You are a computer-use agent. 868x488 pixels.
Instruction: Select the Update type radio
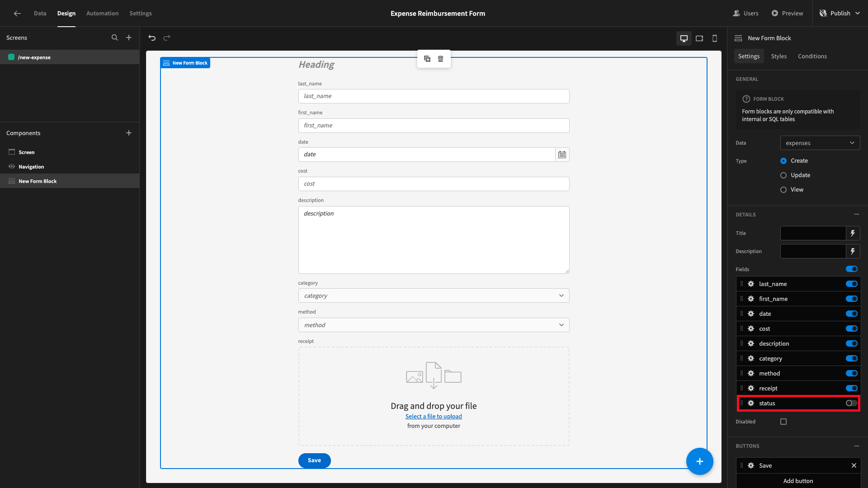click(x=783, y=175)
